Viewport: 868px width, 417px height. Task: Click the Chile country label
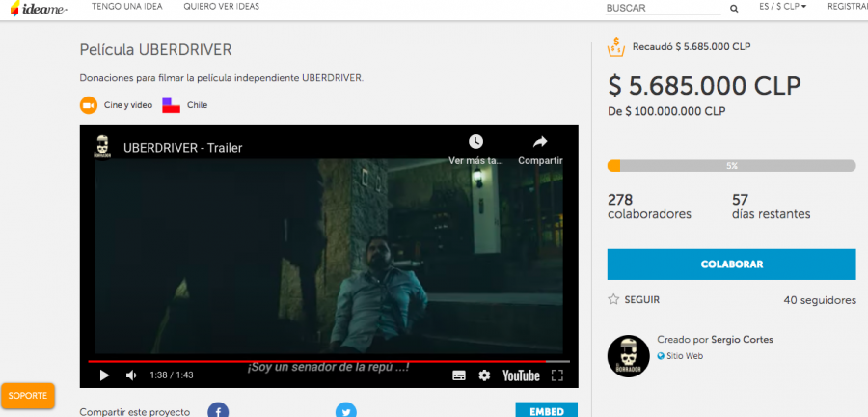coord(197,105)
